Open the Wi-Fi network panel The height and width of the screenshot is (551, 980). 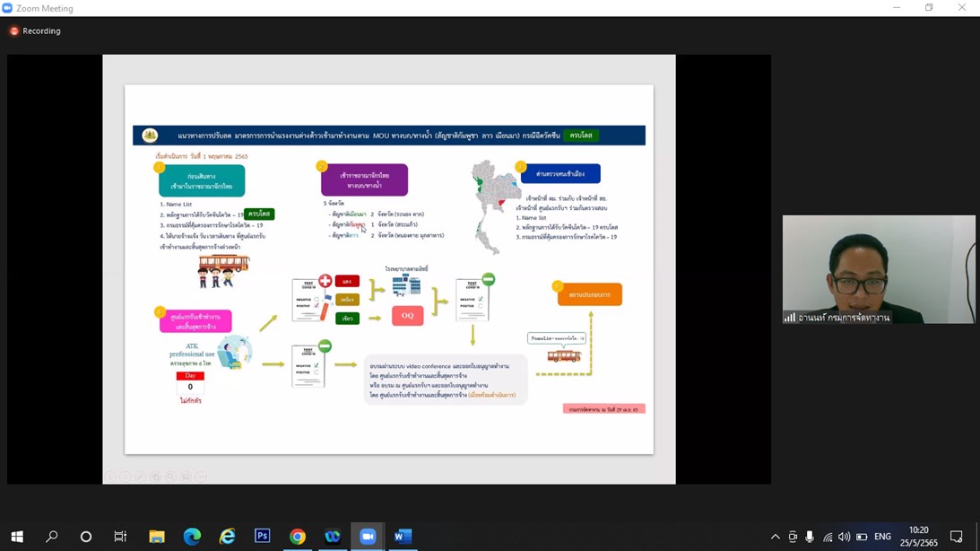point(827,537)
